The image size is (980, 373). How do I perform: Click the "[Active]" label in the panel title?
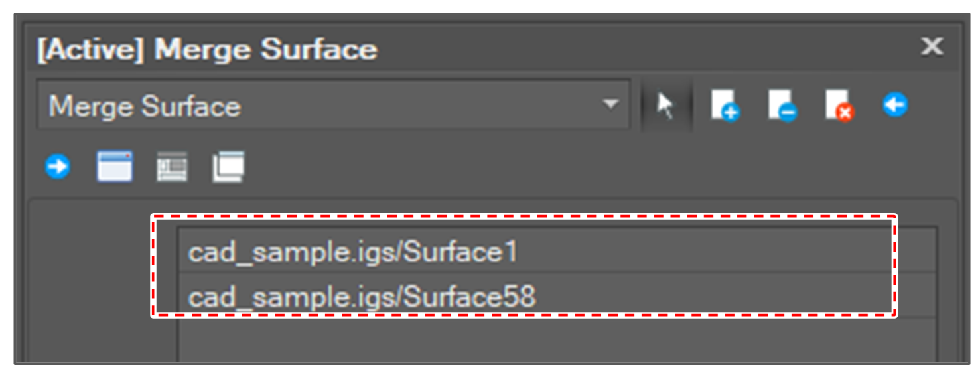(90, 50)
